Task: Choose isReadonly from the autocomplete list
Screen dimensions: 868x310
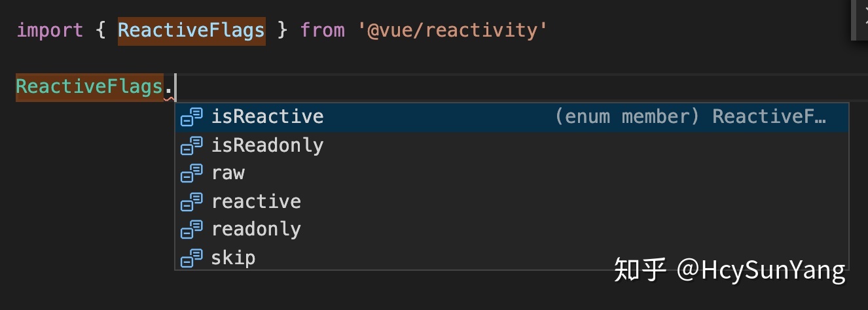Action: pos(512,145)
